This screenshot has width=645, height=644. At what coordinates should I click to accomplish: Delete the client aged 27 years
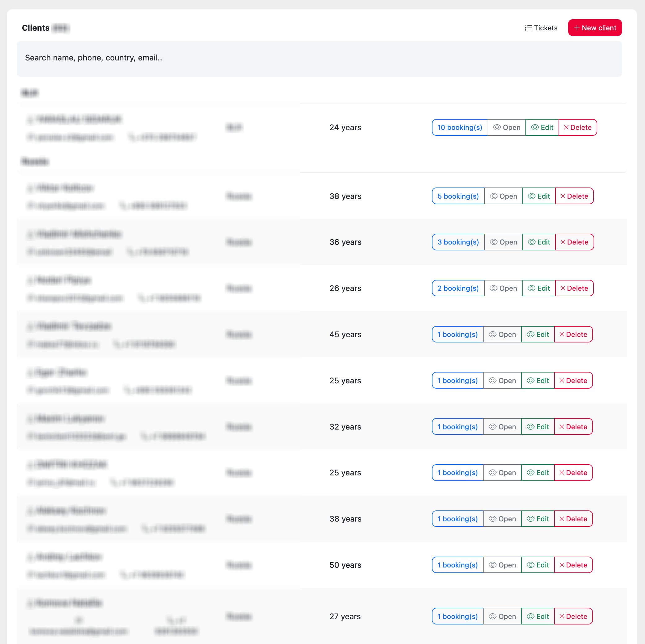[x=573, y=616]
